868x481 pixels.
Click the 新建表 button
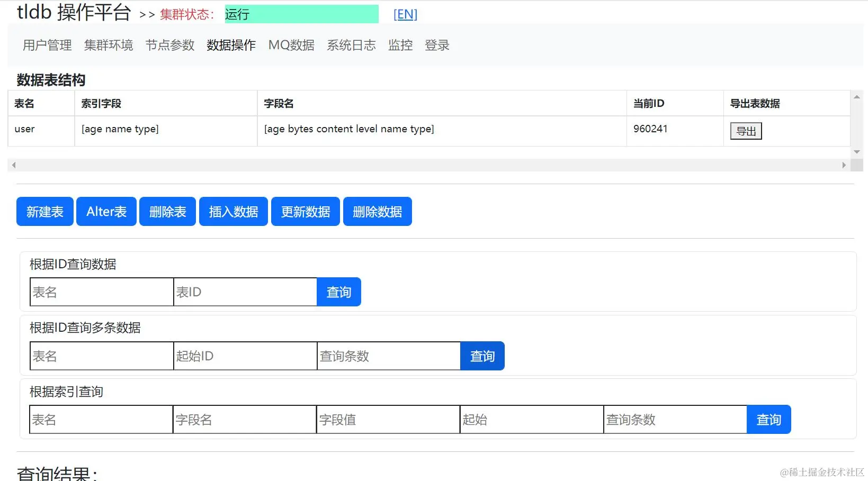[45, 212]
